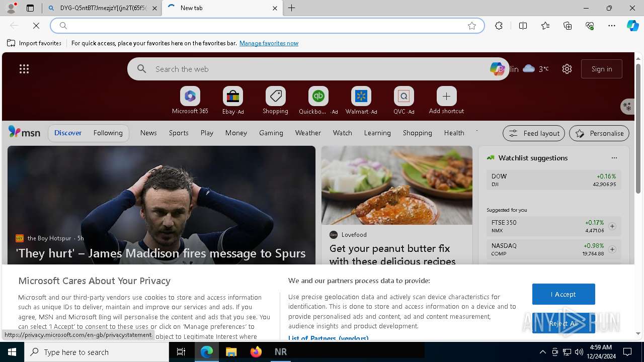Add NASDAQ to watchlist
This screenshot has height=362, width=644.
[612, 249]
